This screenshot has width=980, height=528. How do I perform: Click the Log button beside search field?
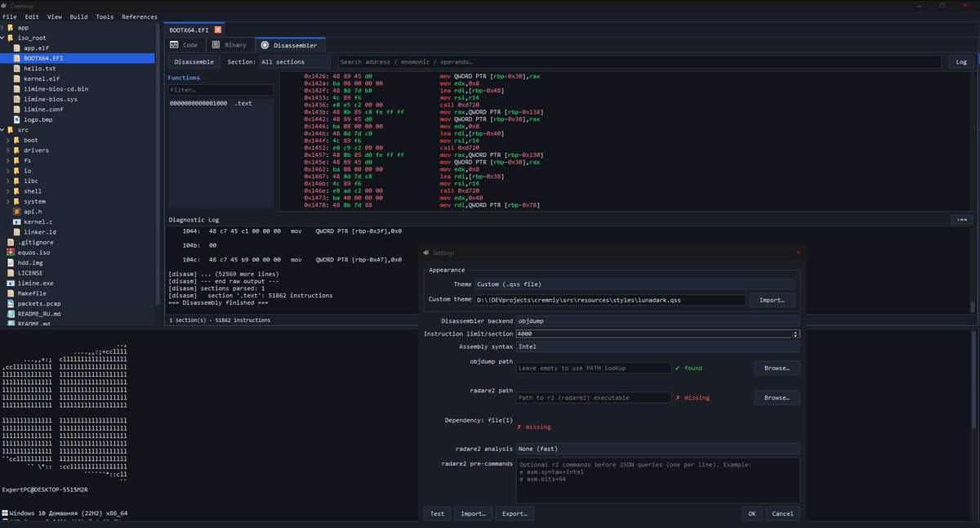(x=961, y=62)
